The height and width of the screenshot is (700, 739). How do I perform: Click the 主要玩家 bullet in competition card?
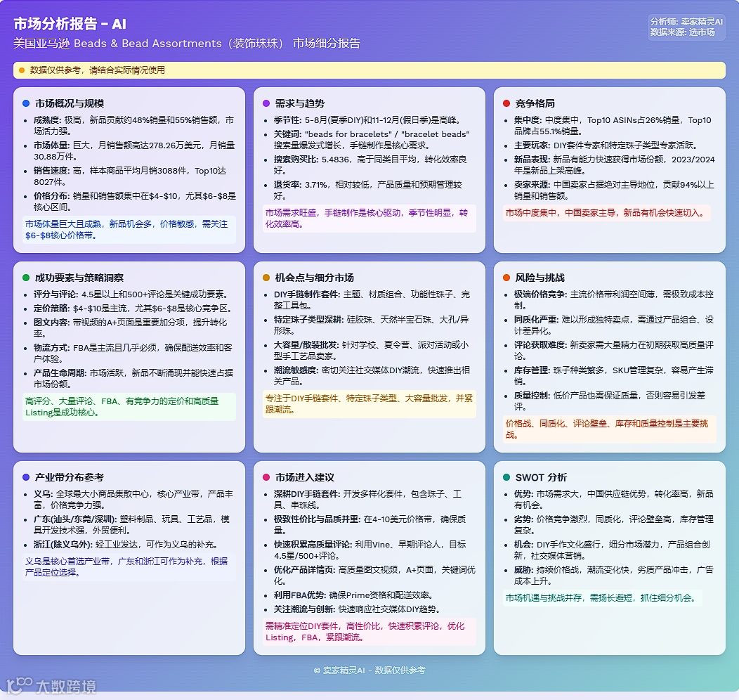606,145
